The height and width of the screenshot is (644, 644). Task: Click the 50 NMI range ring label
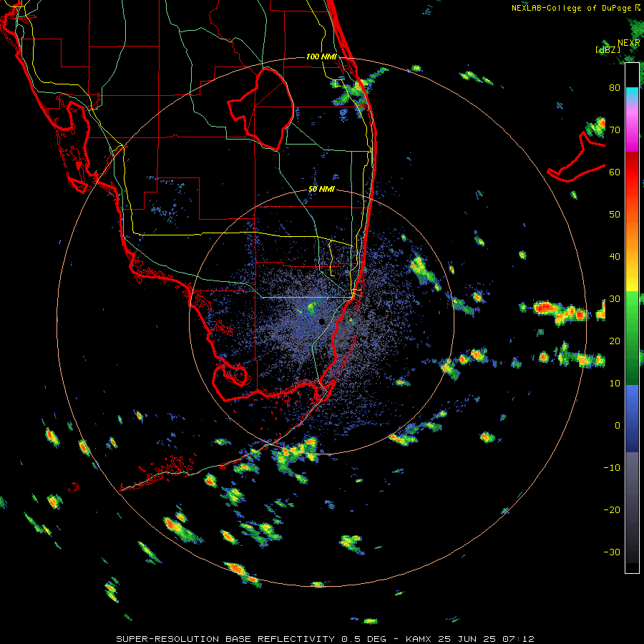pyautogui.click(x=321, y=190)
